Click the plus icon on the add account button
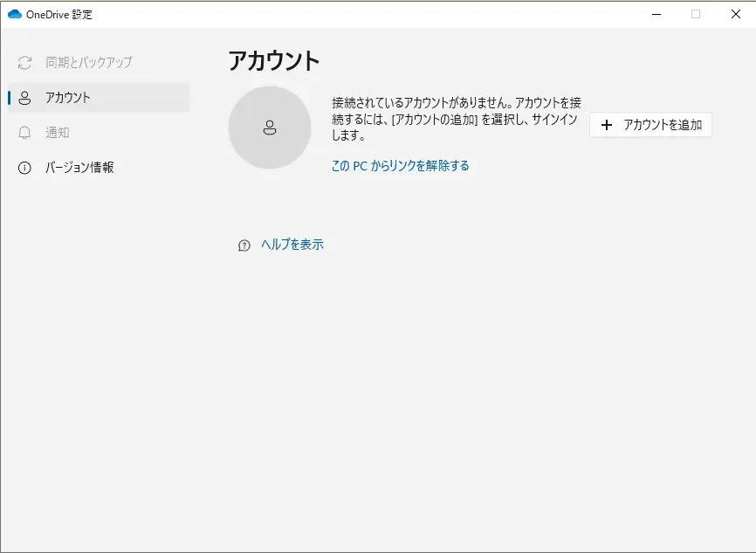Screen dimensions: 756x553 (x=608, y=125)
